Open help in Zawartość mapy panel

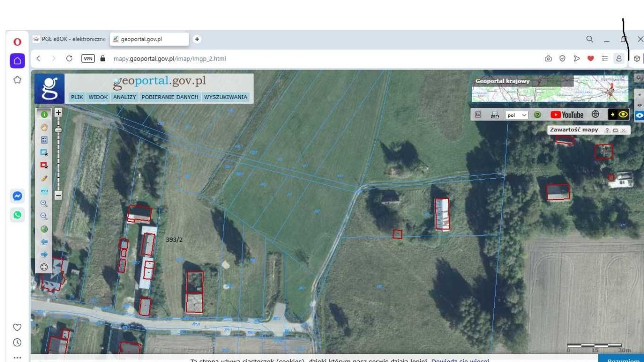click(607, 130)
